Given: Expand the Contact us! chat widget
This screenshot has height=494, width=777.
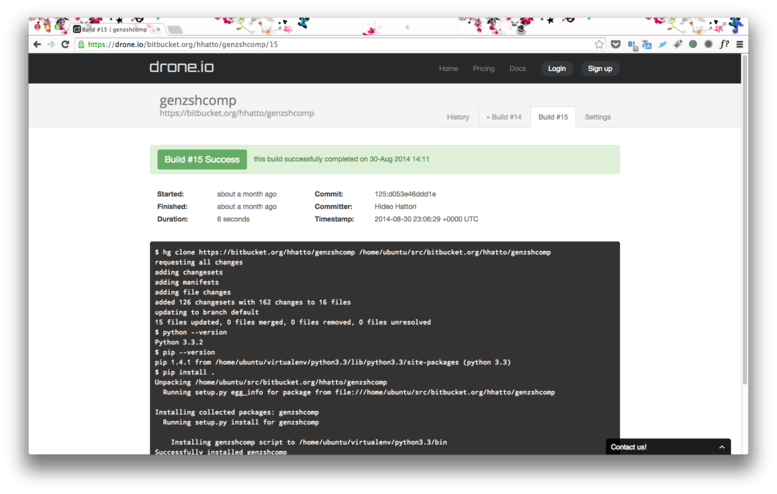Looking at the screenshot, I should tap(668, 446).
